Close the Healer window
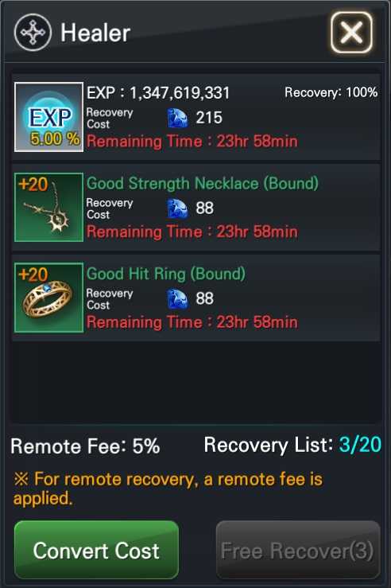Viewport: 391px width, 588px height. tap(351, 33)
